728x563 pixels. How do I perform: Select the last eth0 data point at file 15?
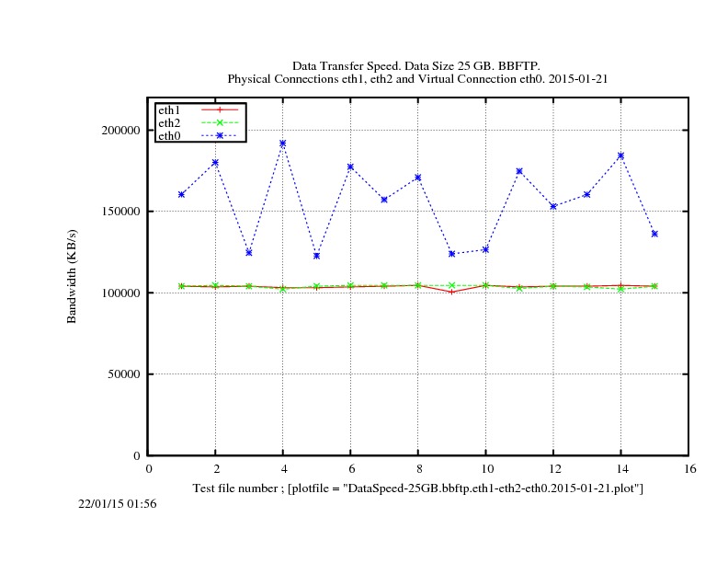[x=654, y=234]
